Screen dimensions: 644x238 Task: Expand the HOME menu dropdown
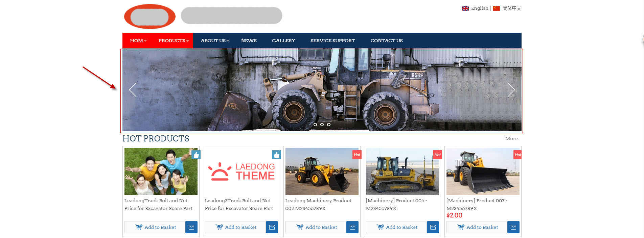(x=138, y=41)
